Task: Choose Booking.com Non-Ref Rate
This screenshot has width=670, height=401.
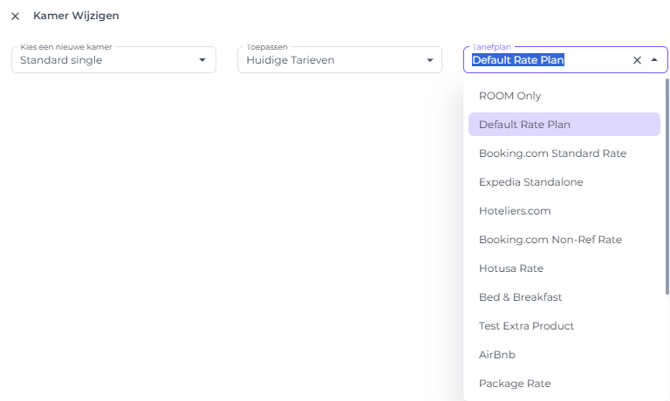Action: pos(550,239)
